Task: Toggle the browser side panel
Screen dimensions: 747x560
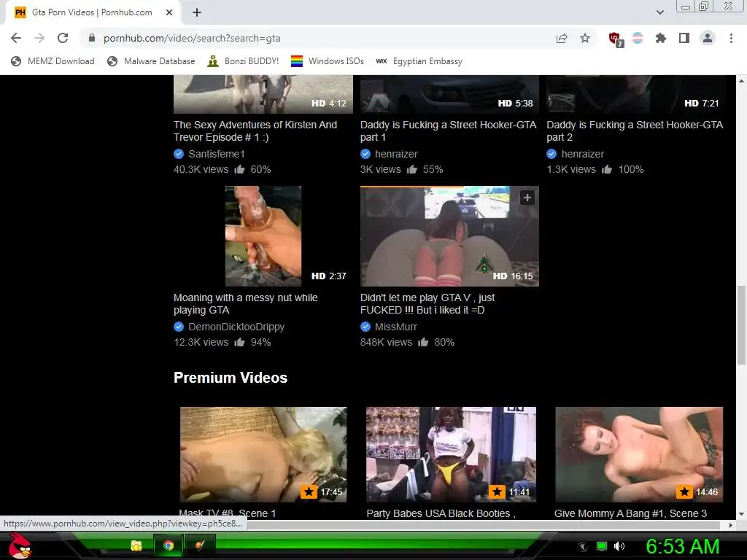Action: pyautogui.click(x=684, y=38)
